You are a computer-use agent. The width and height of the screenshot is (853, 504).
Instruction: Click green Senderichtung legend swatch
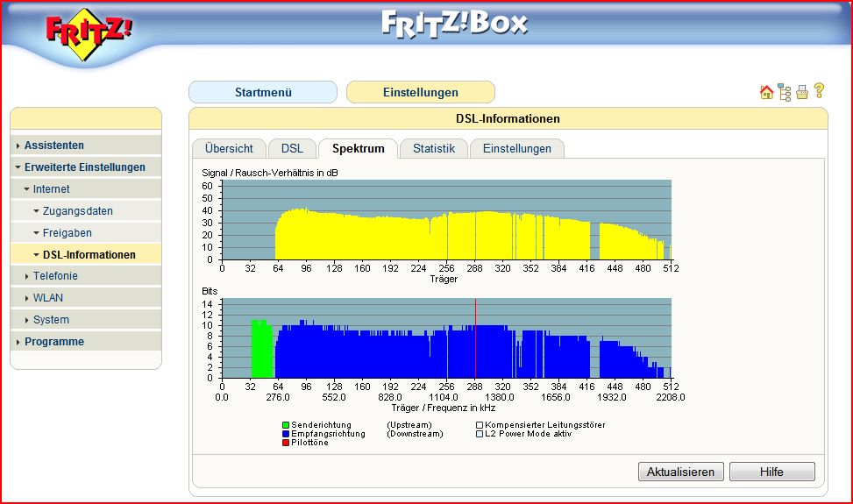click(x=286, y=425)
